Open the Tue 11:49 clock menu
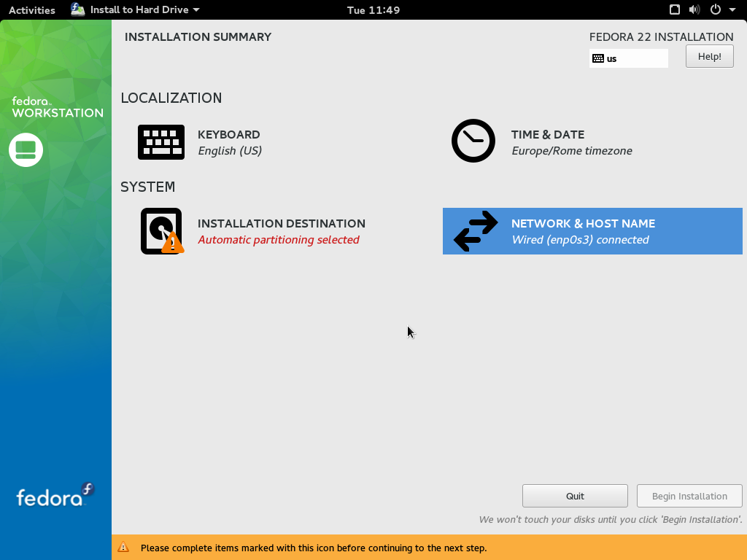Image resolution: width=747 pixels, height=560 pixels. (x=373, y=9)
